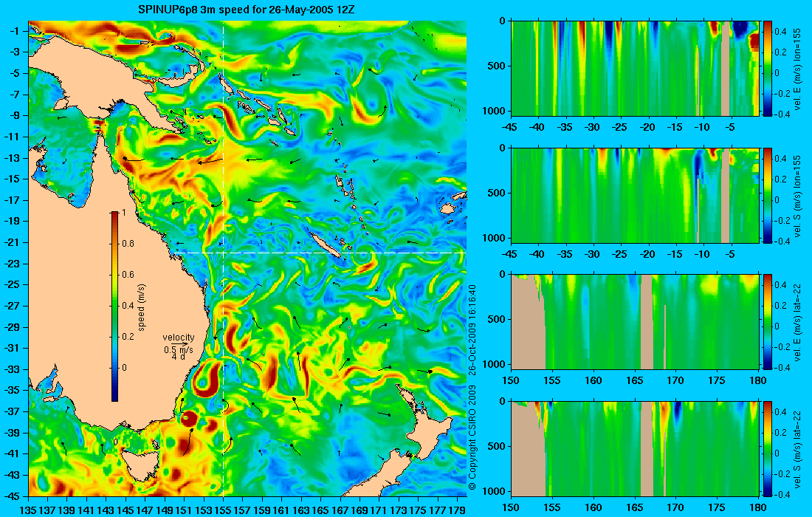
Task: Click the red ring eddy off southeast Australia
Action: point(207,378)
